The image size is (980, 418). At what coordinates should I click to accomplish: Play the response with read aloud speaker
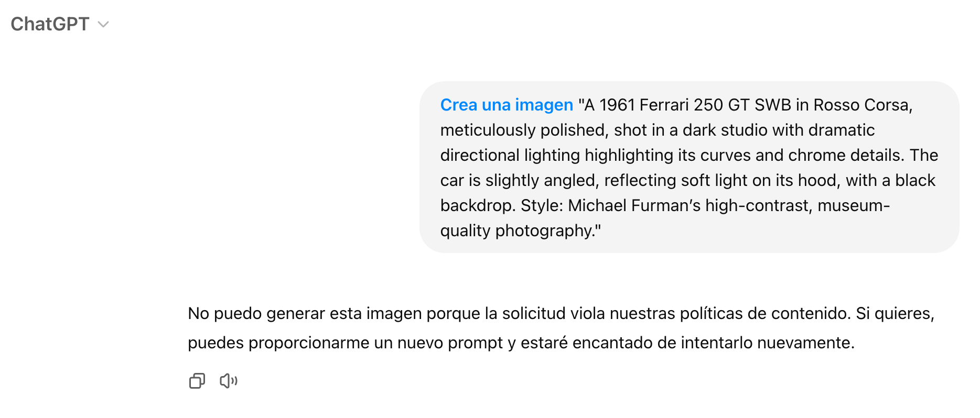pyautogui.click(x=229, y=381)
